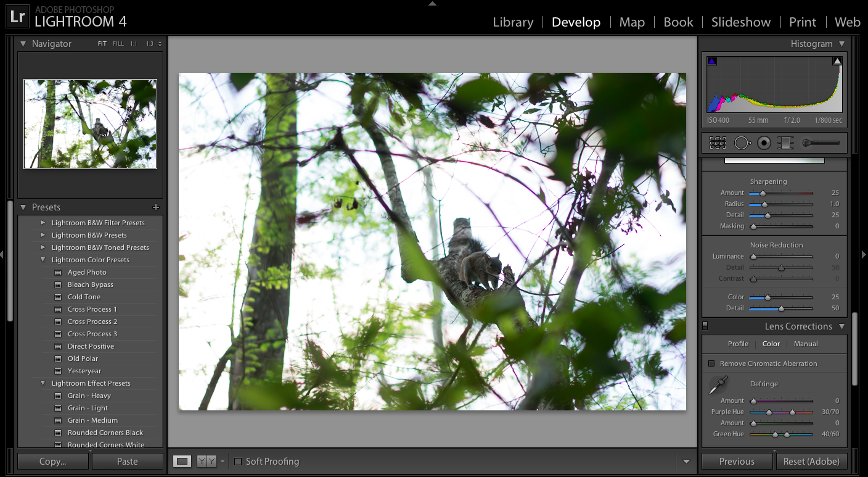
Task: Click the Sharpening Amount slider handle
Action: (763, 193)
